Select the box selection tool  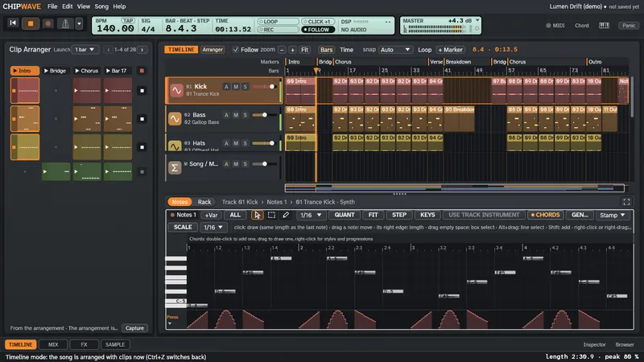(271, 215)
